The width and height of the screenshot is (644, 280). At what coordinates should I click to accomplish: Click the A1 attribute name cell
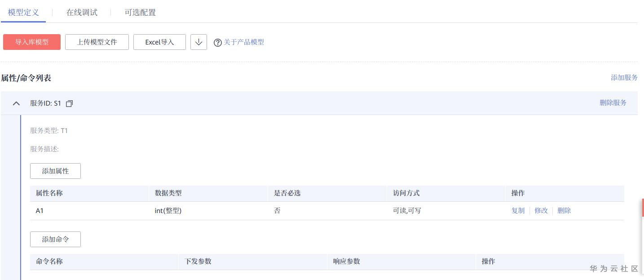tap(40, 210)
